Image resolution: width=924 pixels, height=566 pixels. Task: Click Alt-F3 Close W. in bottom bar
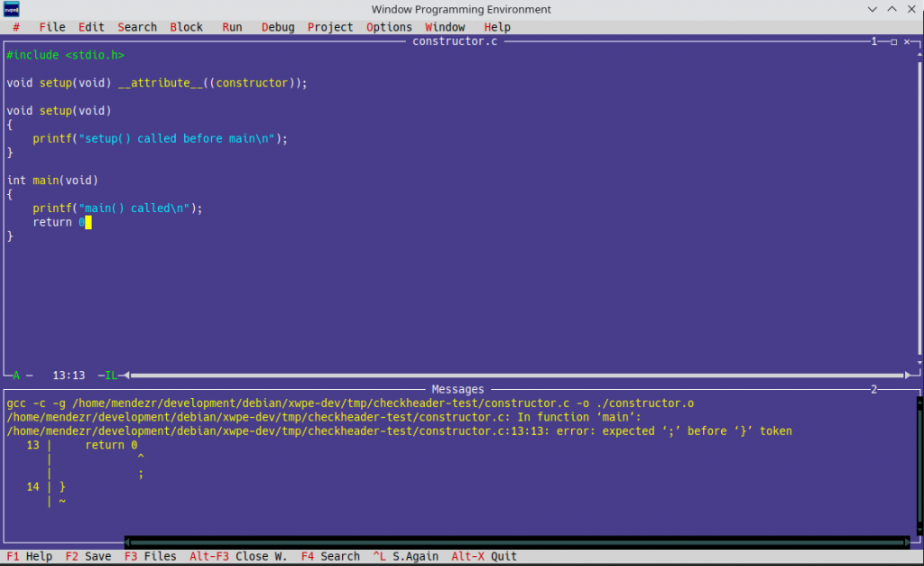pyautogui.click(x=238, y=556)
